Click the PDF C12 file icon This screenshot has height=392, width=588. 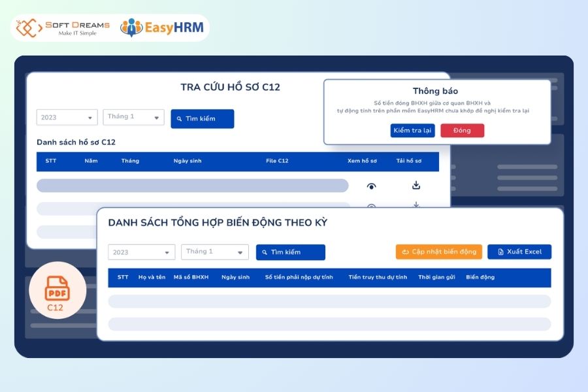pos(57,290)
